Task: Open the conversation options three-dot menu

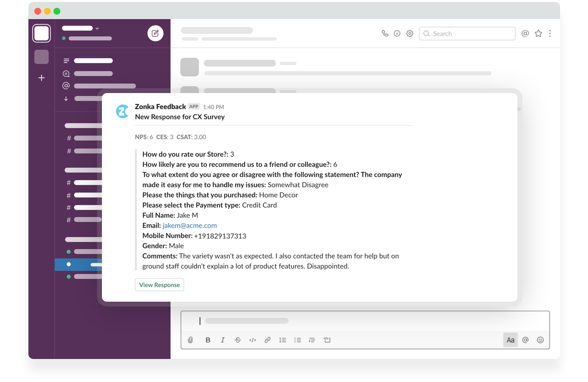Action: click(550, 33)
